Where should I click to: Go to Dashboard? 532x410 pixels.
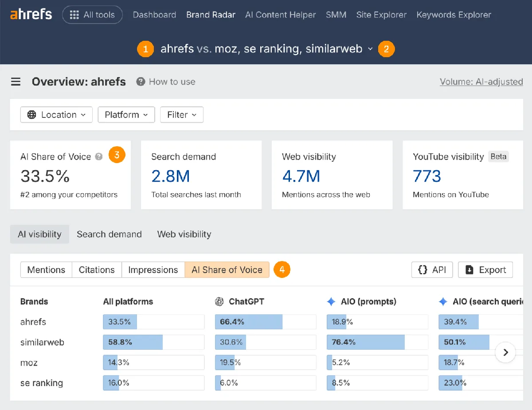(x=154, y=15)
